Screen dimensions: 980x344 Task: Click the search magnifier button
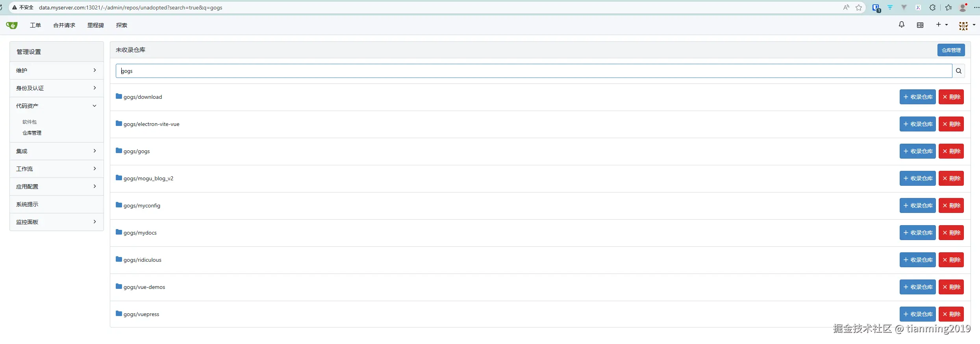pos(959,71)
